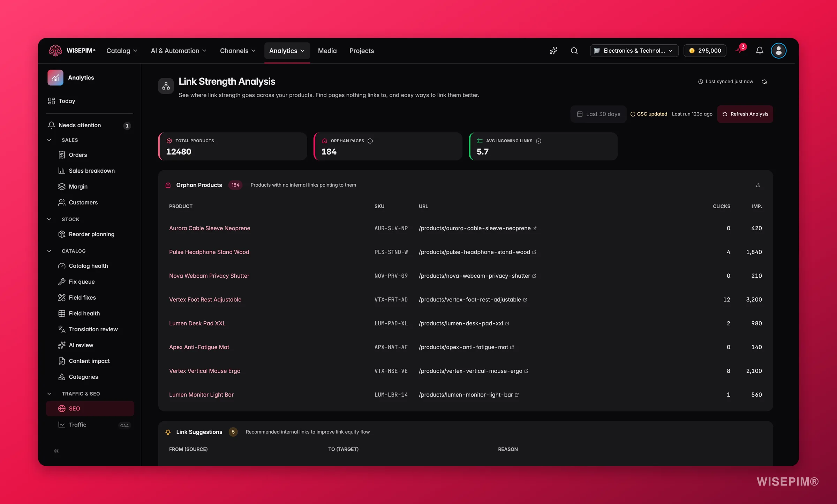This screenshot has width=837, height=504.
Task: Click the Total Products 12480 card
Action: click(x=233, y=146)
